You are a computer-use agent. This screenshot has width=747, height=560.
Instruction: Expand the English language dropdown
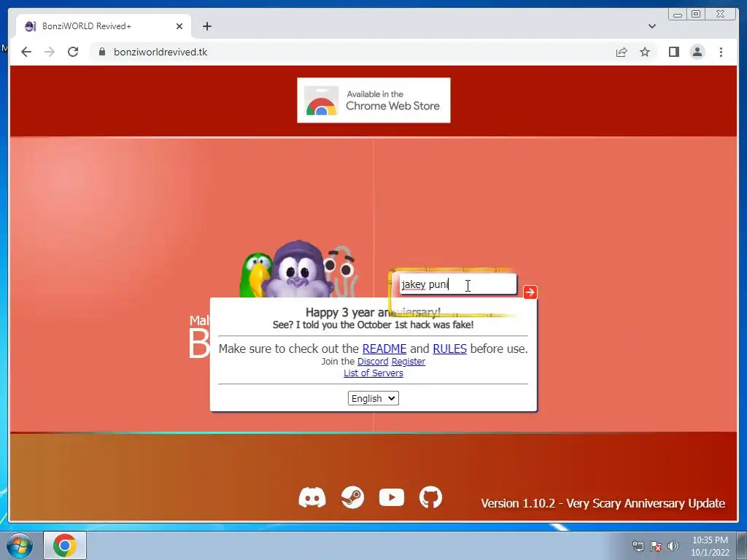pos(373,398)
